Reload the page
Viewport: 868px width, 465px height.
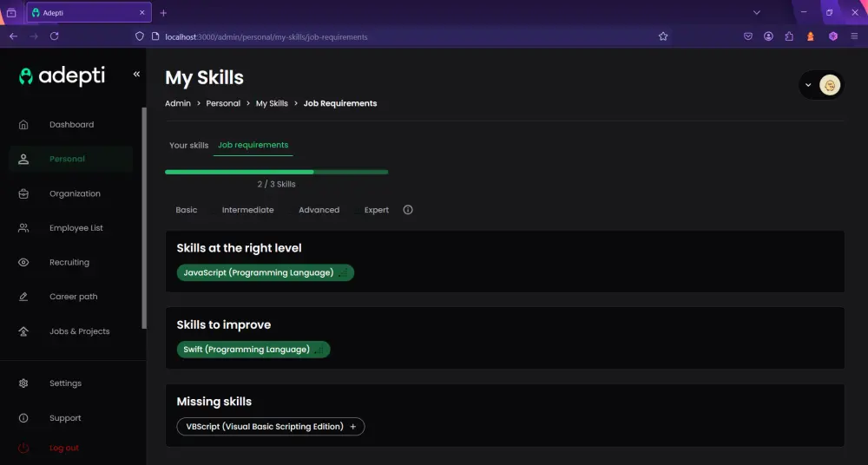tap(54, 36)
